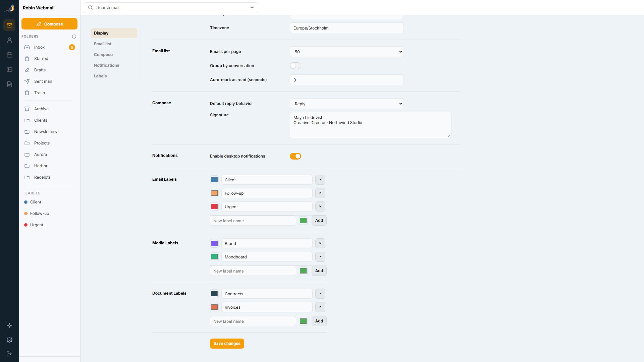Click the magnifier search icon
This screenshot has height=362, width=644.
click(90, 8)
